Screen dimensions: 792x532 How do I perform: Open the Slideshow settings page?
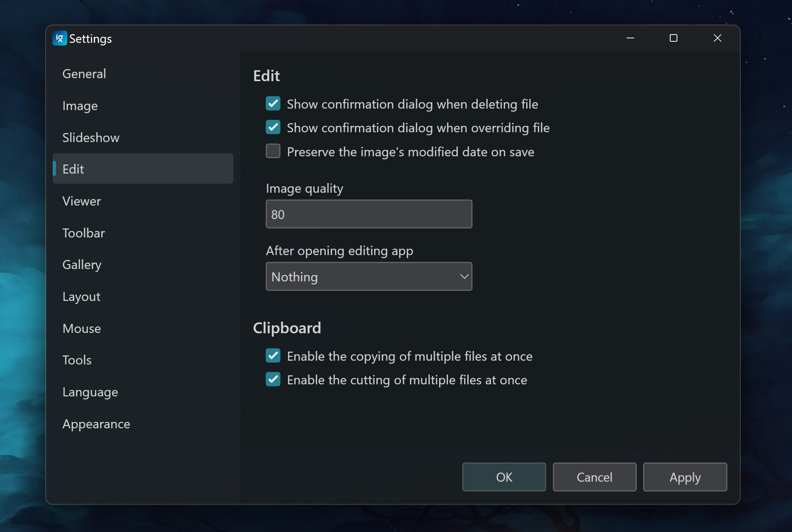91,138
